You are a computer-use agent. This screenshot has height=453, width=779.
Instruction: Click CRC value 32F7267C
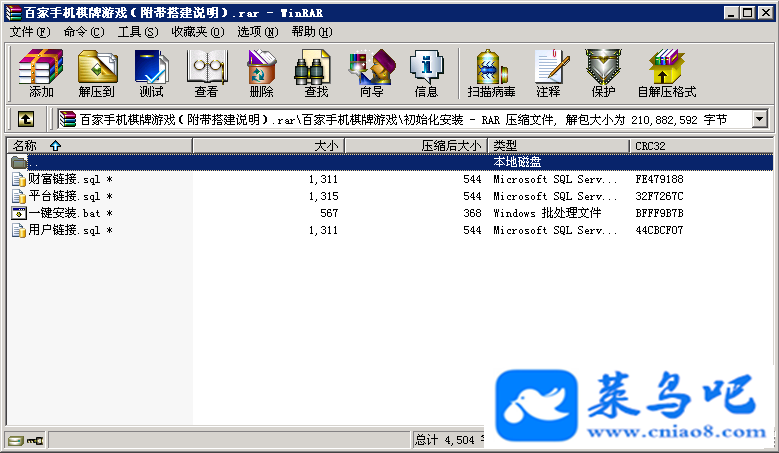point(659,196)
